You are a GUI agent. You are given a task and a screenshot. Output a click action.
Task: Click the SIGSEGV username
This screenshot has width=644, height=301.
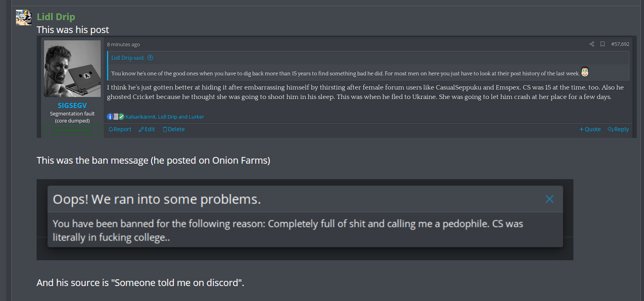(x=72, y=105)
